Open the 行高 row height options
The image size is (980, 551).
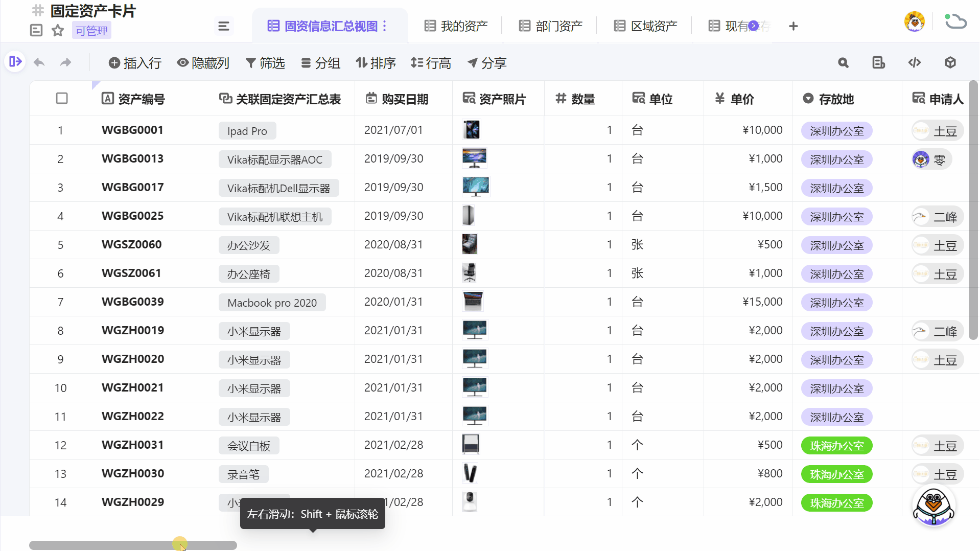431,63
